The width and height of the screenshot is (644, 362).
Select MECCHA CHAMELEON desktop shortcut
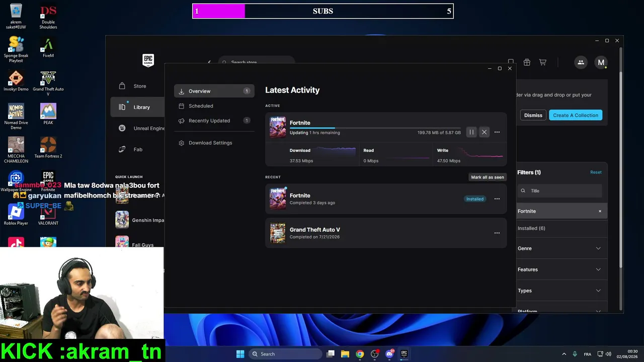point(16,149)
